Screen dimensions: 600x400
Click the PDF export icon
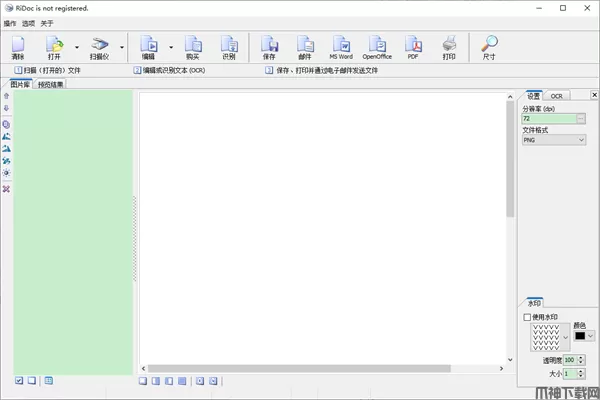click(x=413, y=46)
